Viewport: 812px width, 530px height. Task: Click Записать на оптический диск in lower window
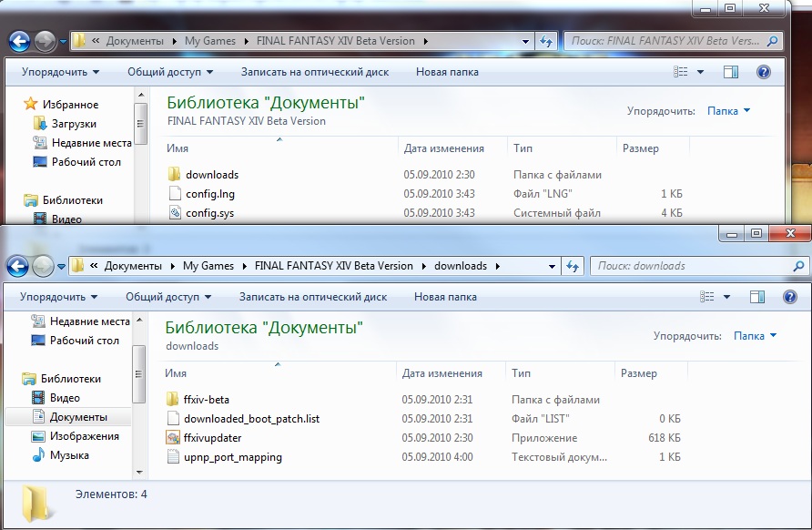[312, 297]
